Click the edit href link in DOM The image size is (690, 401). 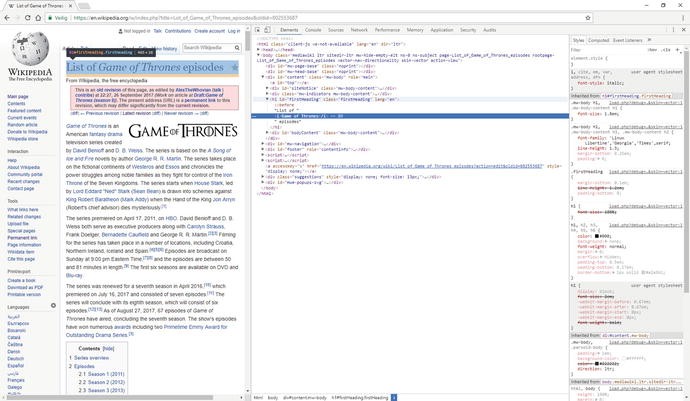432,166
